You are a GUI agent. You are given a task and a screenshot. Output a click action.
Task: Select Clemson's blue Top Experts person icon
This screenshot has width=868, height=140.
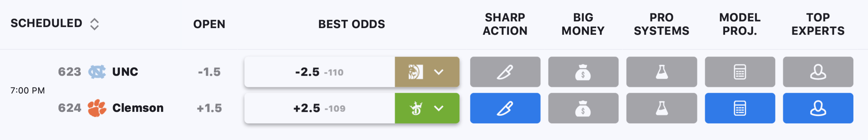[x=818, y=108]
